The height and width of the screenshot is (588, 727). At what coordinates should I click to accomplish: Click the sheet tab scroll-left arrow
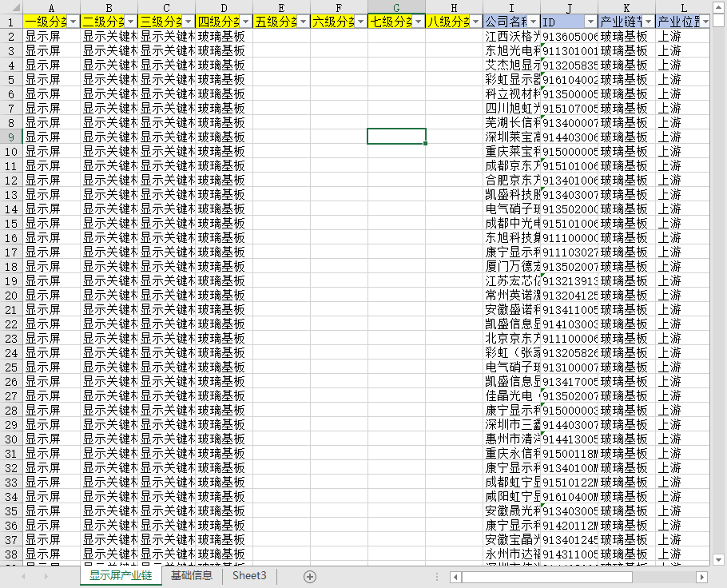click(23, 576)
